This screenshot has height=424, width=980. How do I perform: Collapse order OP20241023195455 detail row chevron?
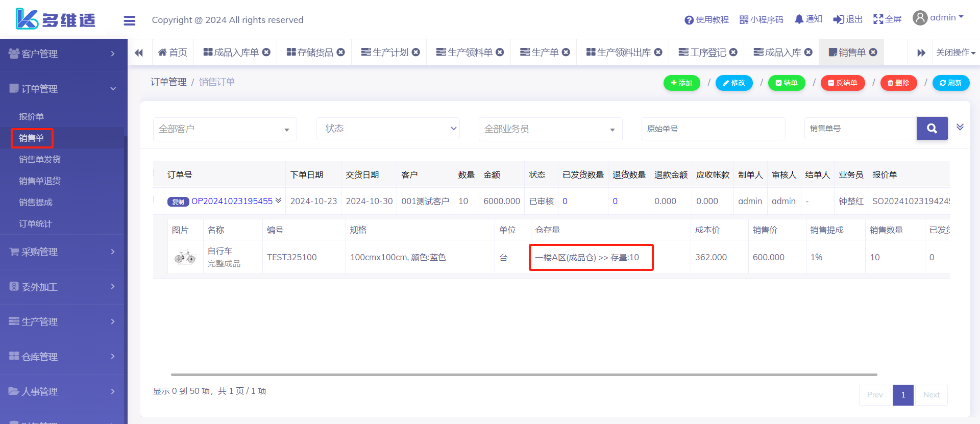[279, 201]
